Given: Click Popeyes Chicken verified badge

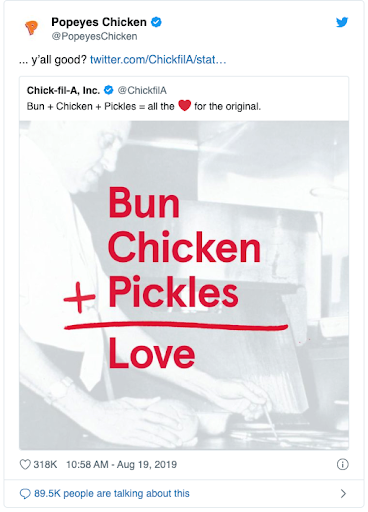Looking at the screenshot, I should pyautogui.click(x=156, y=22).
